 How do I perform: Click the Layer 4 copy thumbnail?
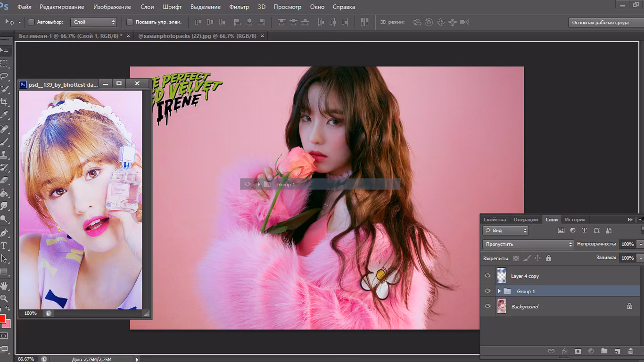click(x=502, y=276)
